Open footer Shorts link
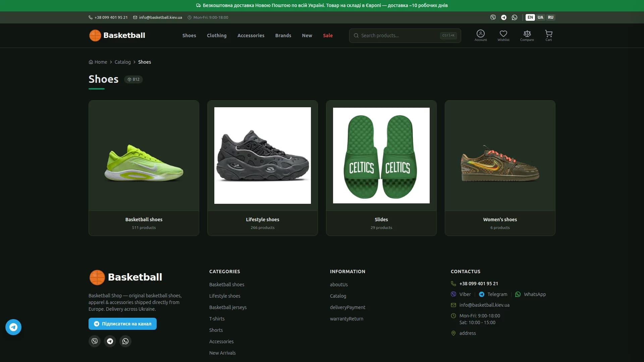This screenshot has width=644, height=362. 216,330
